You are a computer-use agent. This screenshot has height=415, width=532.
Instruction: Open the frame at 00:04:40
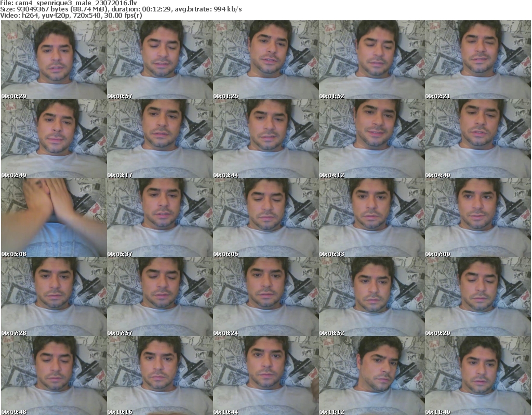point(478,139)
